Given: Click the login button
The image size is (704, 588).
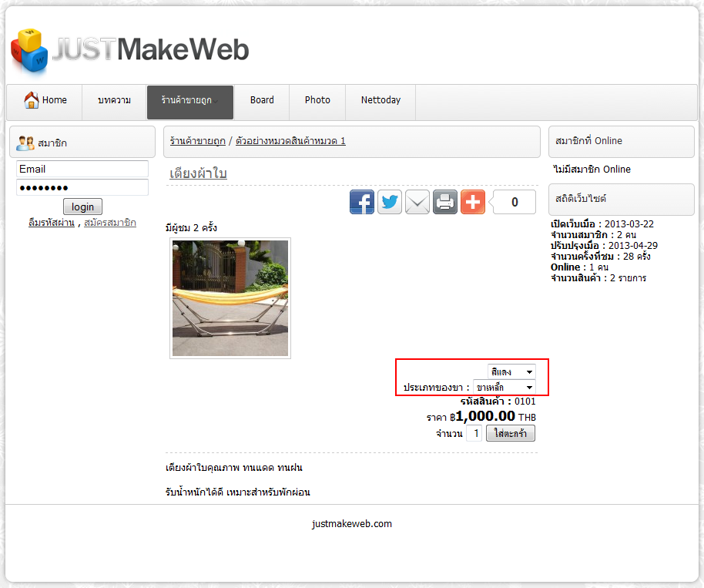Looking at the screenshot, I should click(x=82, y=207).
